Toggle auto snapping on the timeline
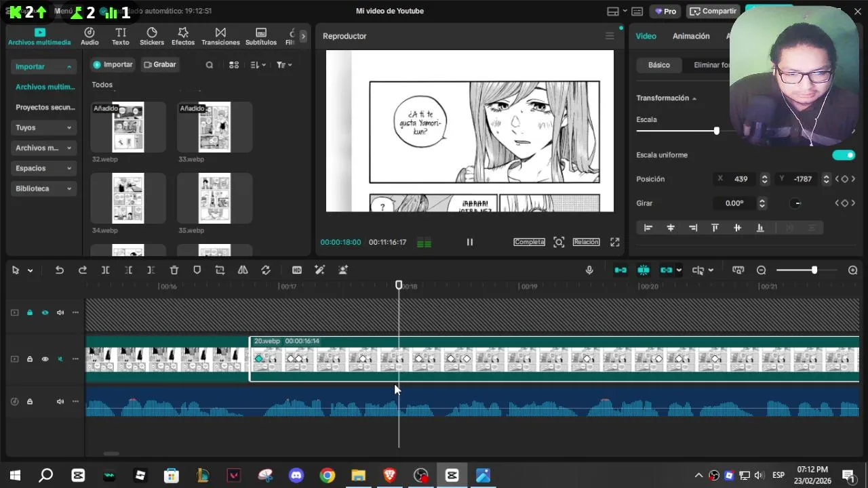 644,270
